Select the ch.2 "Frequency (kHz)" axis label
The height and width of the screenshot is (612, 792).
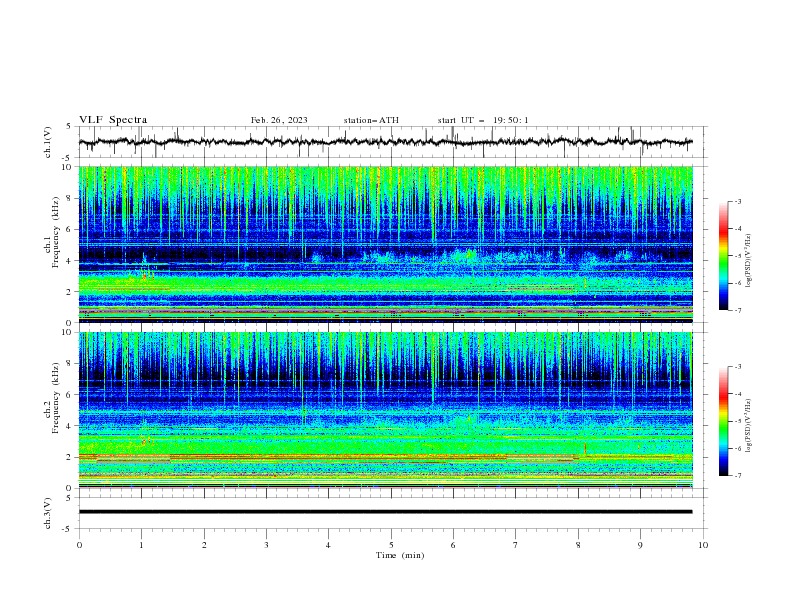[x=56, y=398]
